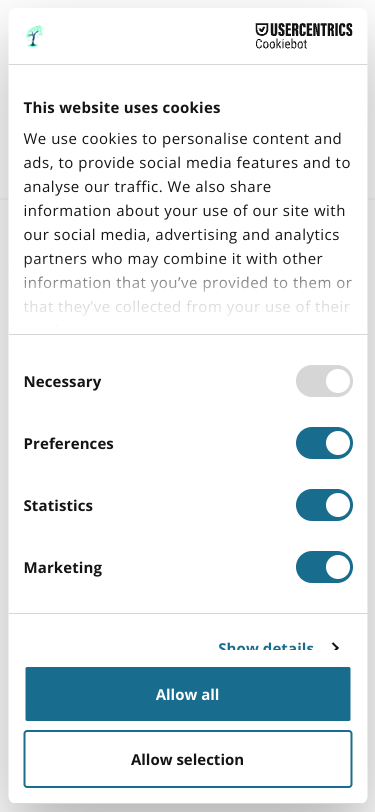Click the USERCENTRICS wordmark

coord(311,30)
